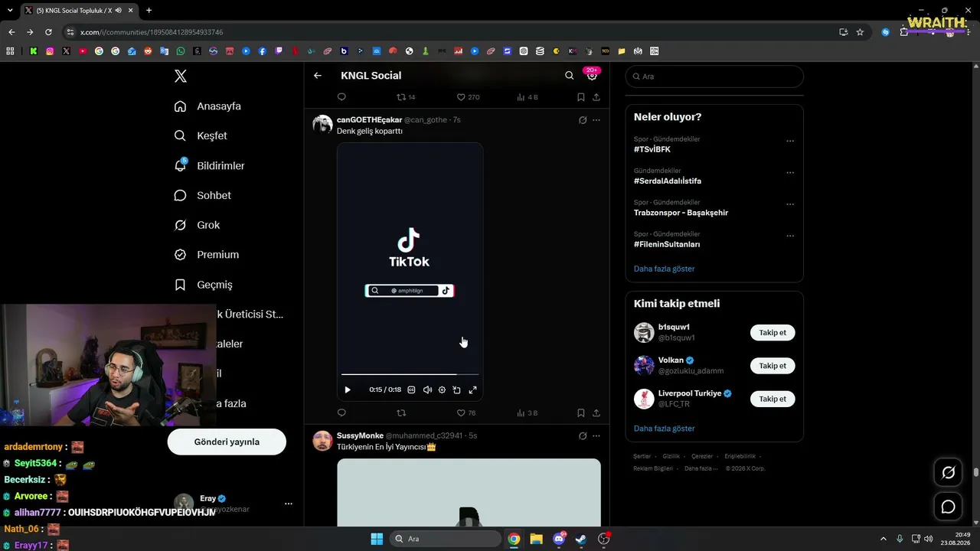View analytics of post with 3 B views
This screenshot has height=551, width=980.
pyautogui.click(x=528, y=412)
